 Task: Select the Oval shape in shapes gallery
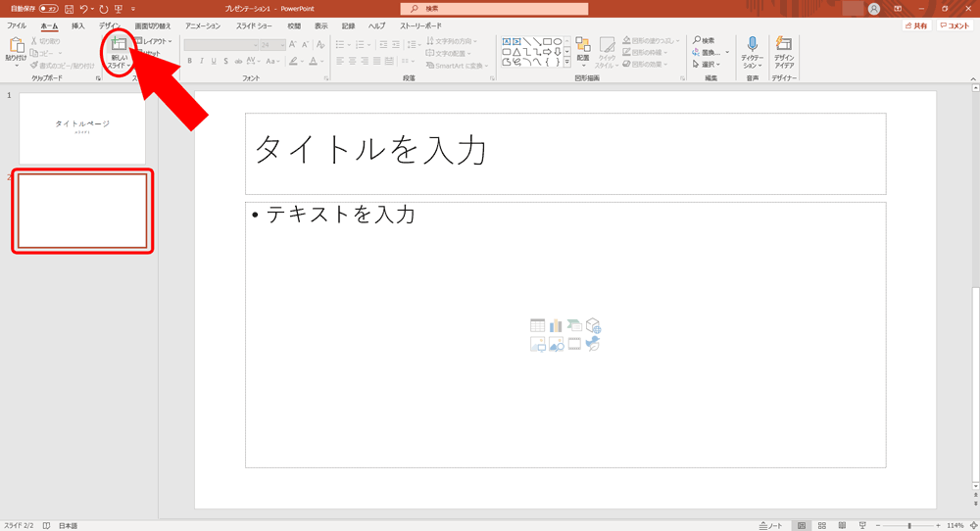tap(558, 42)
